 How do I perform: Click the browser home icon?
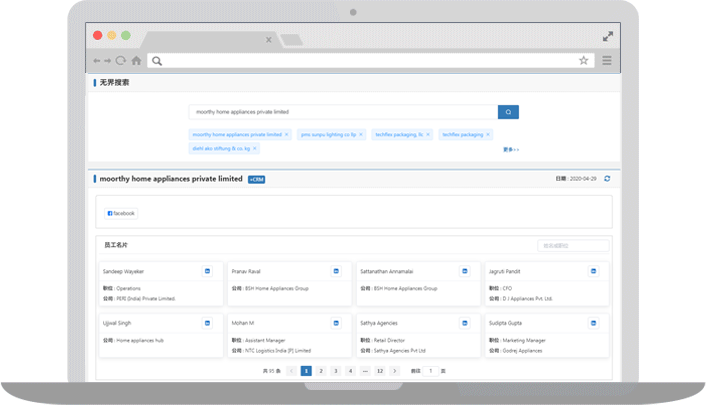(x=136, y=61)
